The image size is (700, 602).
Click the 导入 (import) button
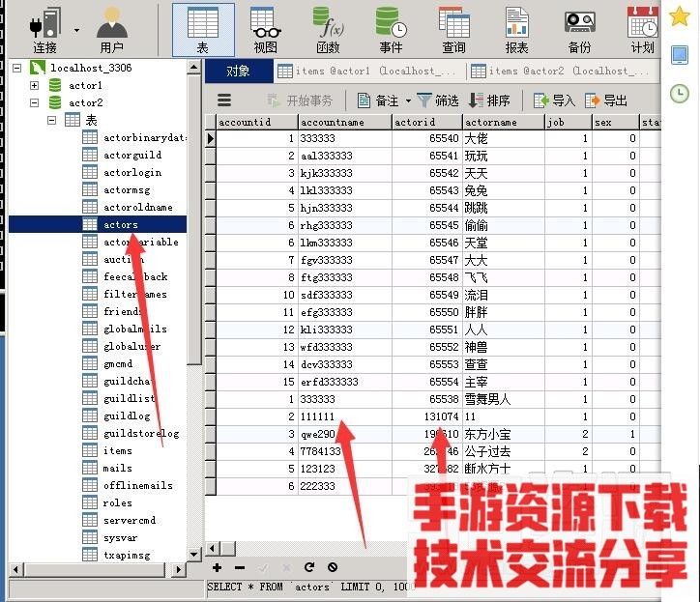pyautogui.click(x=554, y=100)
